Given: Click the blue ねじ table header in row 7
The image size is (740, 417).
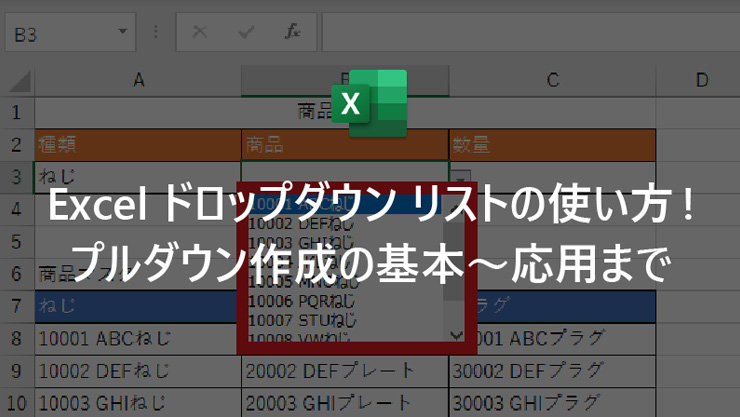Looking at the screenshot, I should (x=136, y=307).
